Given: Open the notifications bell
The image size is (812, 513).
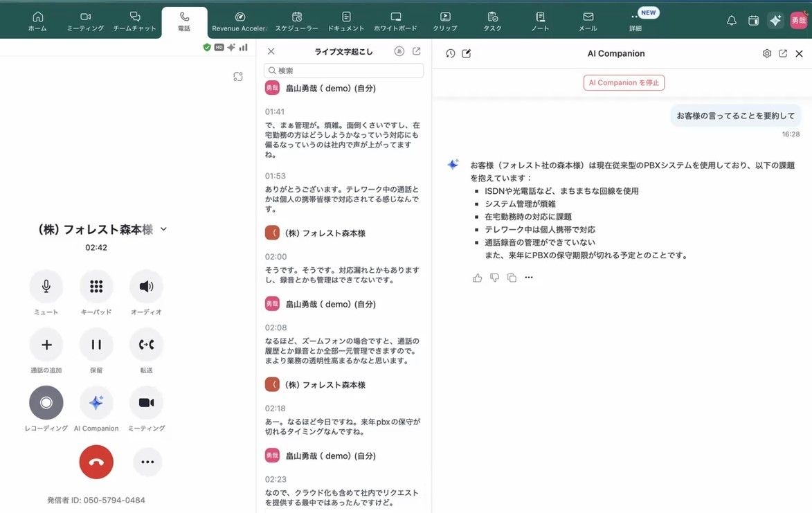Looking at the screenshot, I should [731, 20].
